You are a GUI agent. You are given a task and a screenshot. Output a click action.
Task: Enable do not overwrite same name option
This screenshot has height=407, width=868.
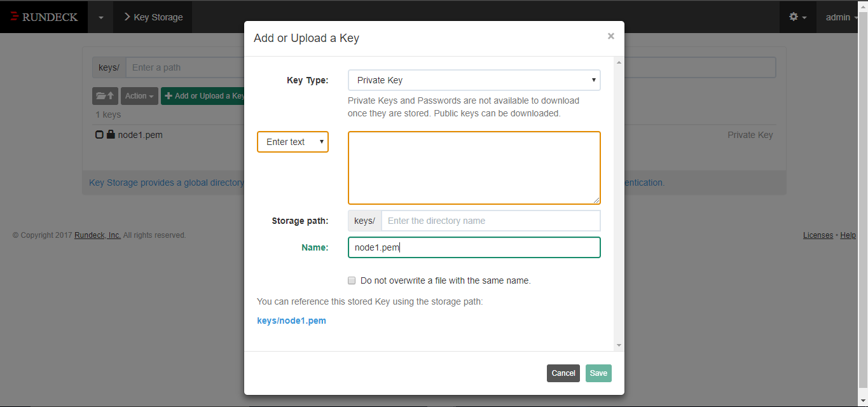(x=352, y=280)
